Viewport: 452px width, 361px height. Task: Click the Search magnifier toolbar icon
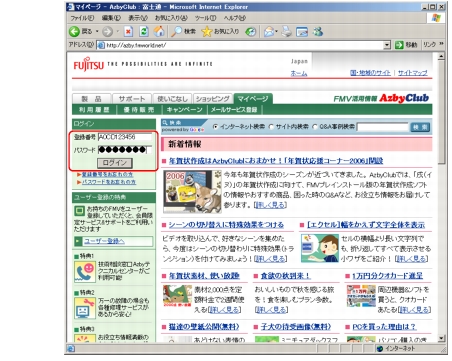pos(176,32)
